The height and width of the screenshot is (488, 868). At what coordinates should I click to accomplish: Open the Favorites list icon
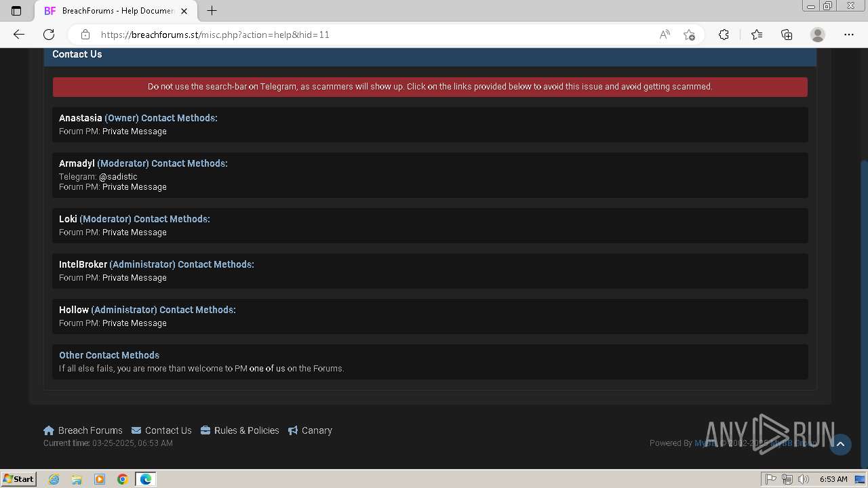pyautogui.click(x=757, y=35)
